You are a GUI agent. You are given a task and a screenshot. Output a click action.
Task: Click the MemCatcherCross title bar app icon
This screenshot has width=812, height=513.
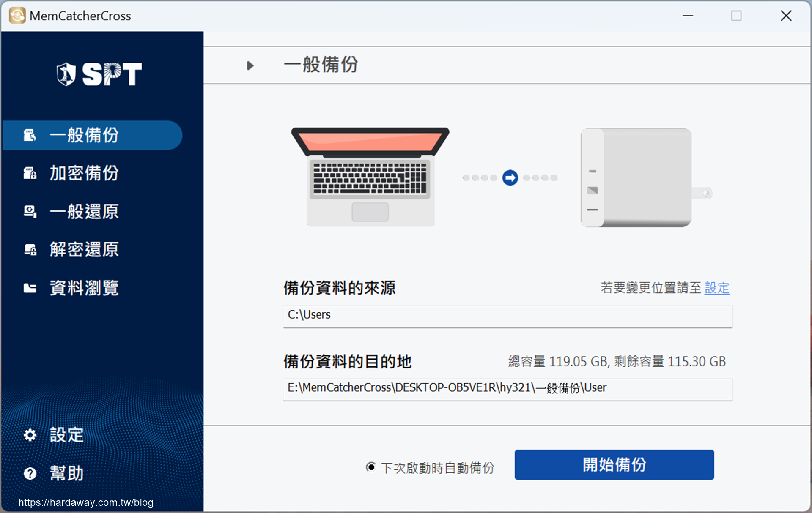[x=17, y=16]
